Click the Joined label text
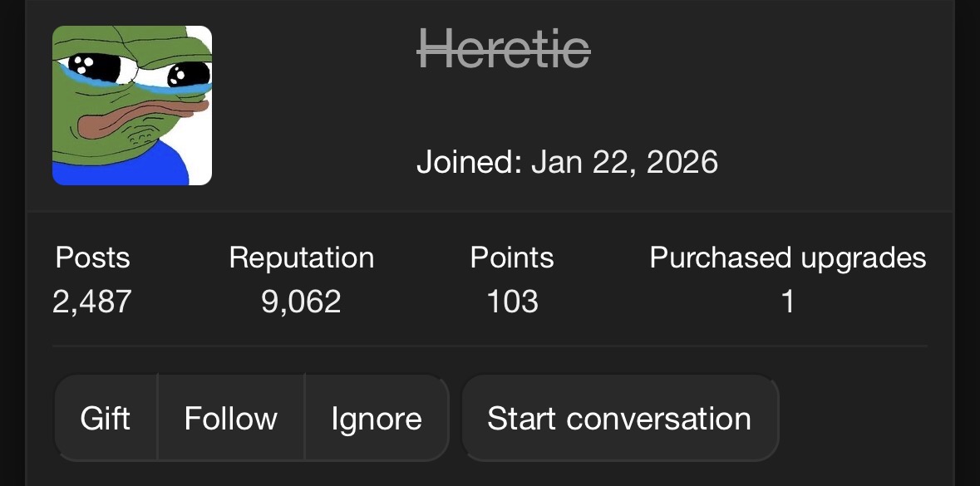 point(469,161)
